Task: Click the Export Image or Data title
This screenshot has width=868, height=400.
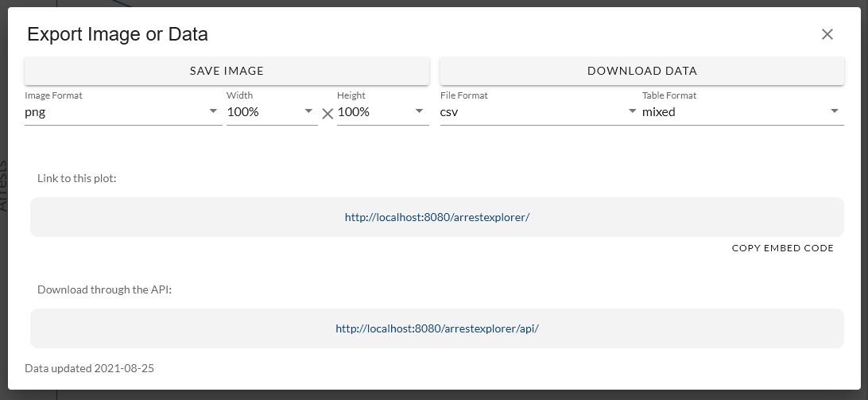Action: pyautogui.click(x=118, y=34)
